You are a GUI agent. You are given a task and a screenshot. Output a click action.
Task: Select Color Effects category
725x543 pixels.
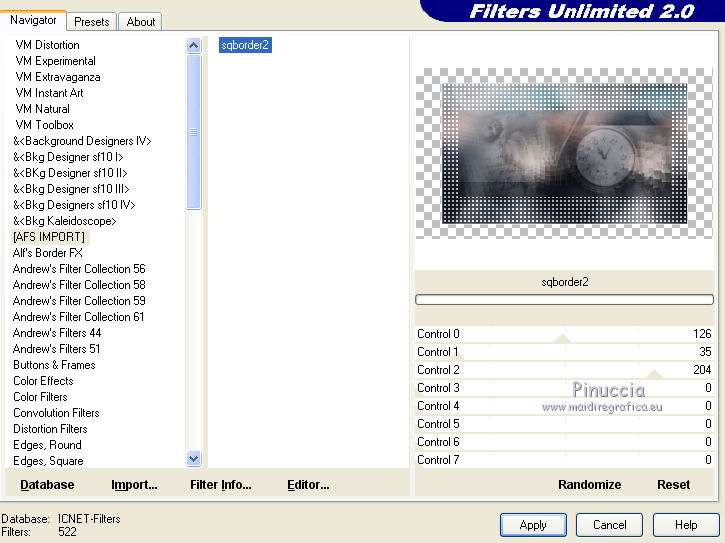tap(43, 381)
